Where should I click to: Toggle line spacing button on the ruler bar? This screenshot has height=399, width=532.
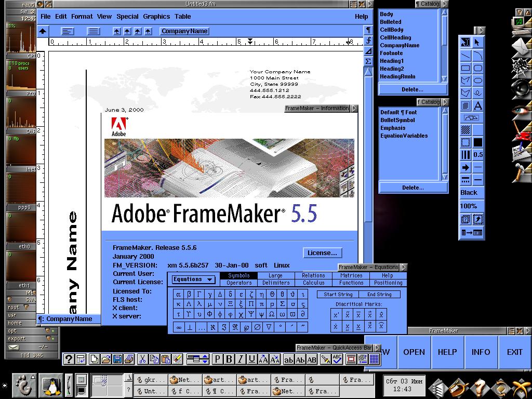(94, 32)
